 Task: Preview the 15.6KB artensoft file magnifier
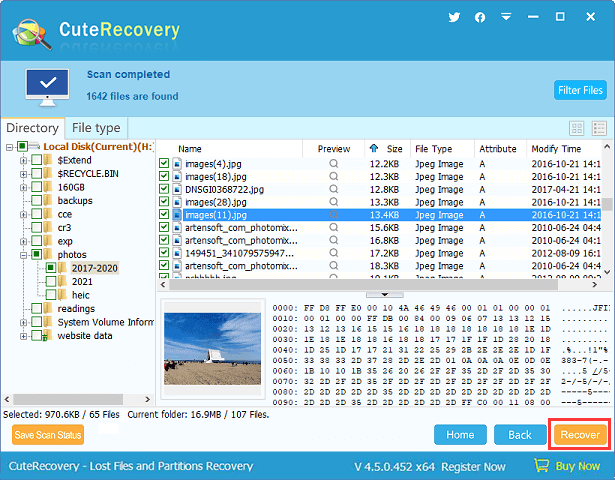(333, 227)
